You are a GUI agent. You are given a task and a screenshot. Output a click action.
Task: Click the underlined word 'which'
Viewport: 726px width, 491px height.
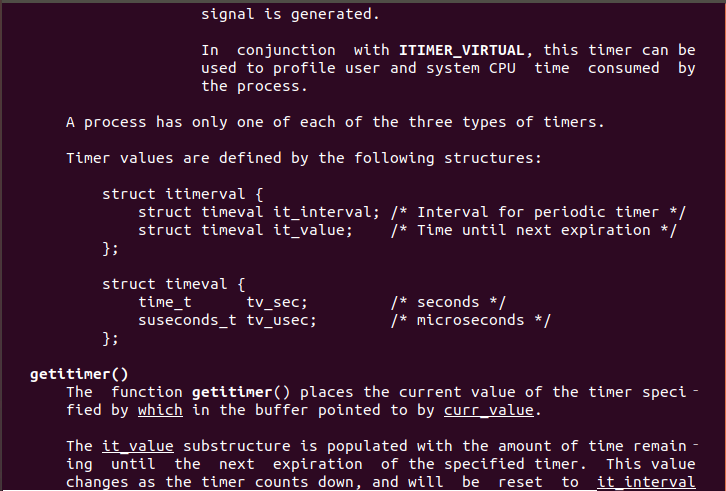point(160,410)
